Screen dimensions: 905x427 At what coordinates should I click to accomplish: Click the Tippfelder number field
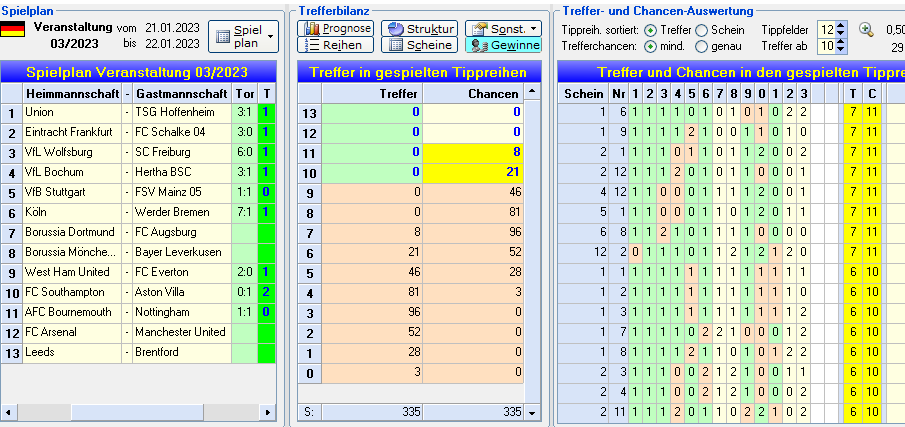click(x=827, y=29)
